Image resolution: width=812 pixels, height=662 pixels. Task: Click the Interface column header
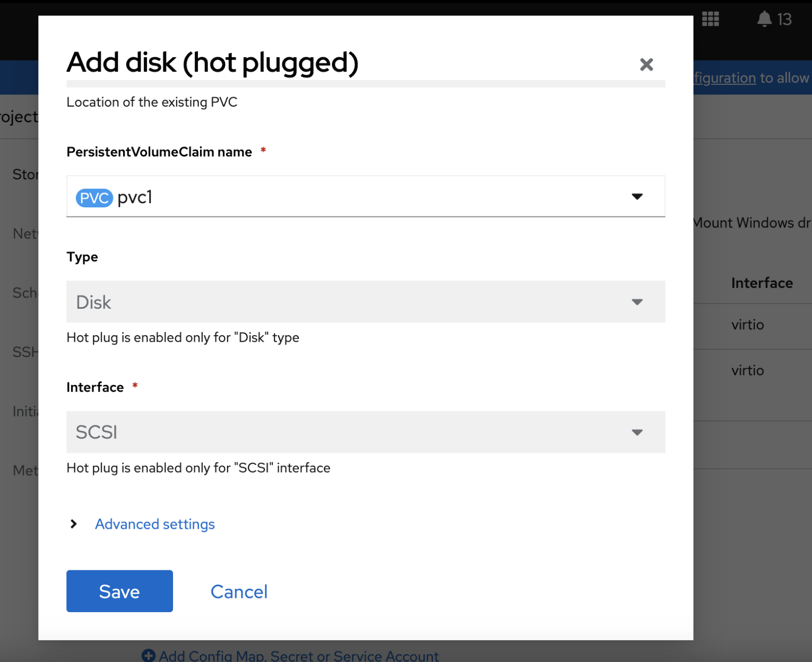[762, 283]
